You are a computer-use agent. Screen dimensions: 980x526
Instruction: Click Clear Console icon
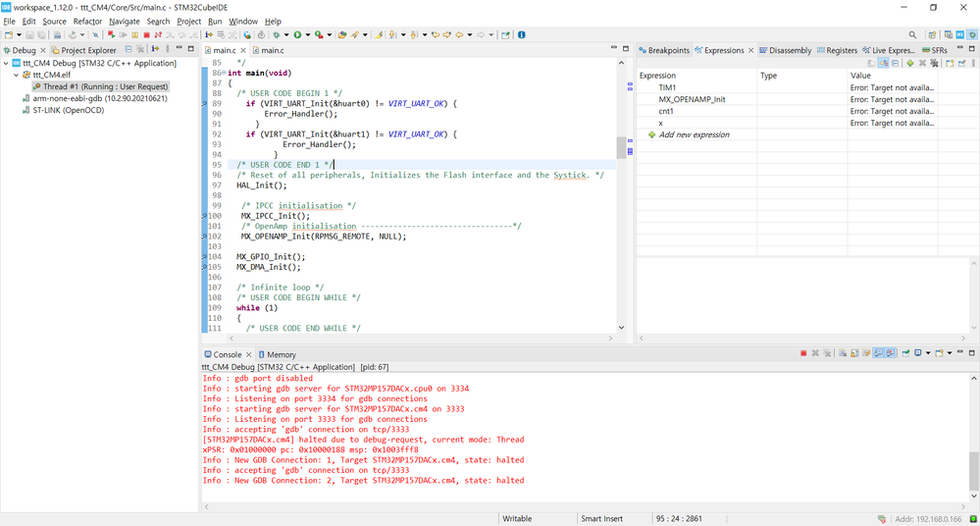coord(843,353)
